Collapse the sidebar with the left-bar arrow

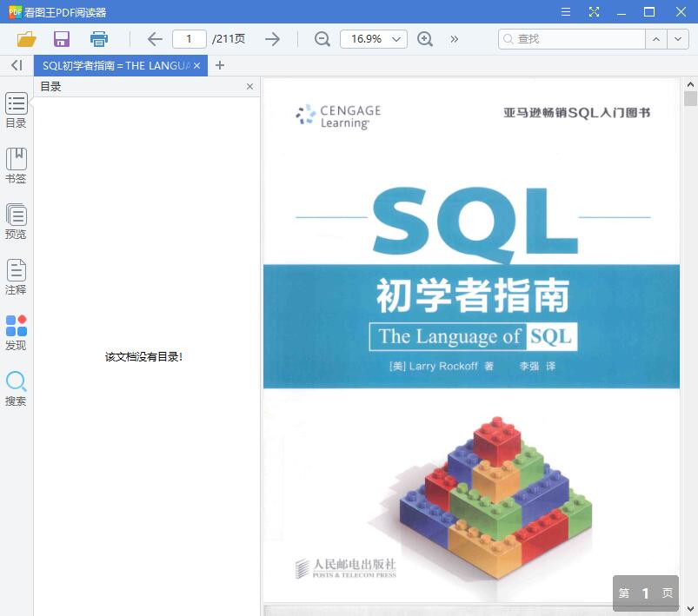coord(17,65)
